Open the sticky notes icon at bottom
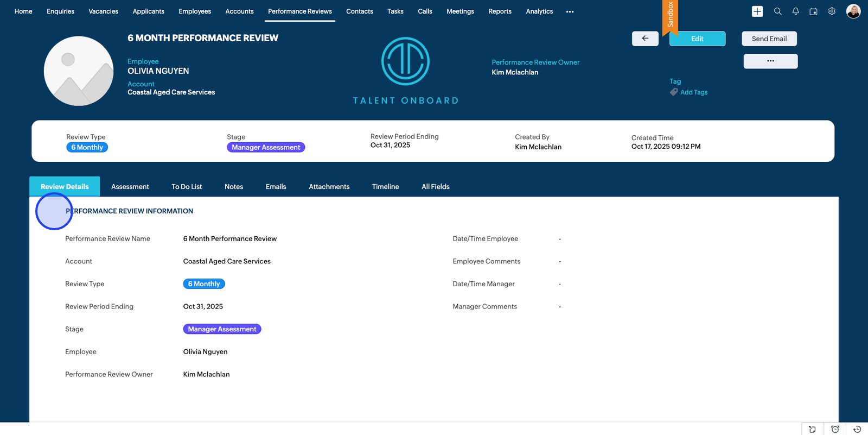 pyautogui.click(x=812, y=429)
